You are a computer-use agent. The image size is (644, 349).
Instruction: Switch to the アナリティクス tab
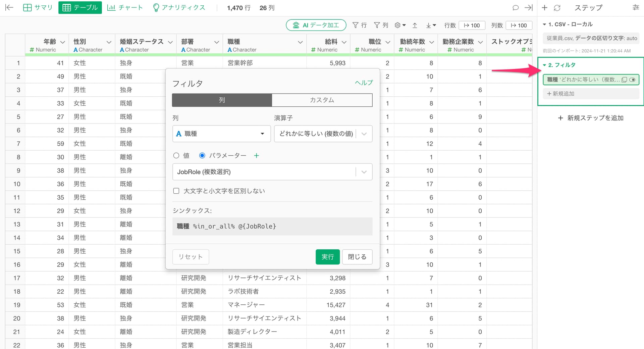point(179,7)
